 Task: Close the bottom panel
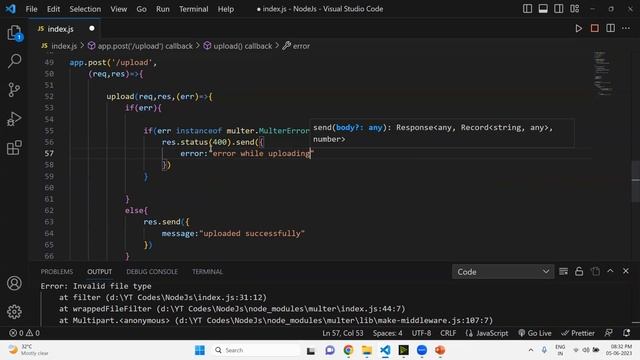[626, 271]
